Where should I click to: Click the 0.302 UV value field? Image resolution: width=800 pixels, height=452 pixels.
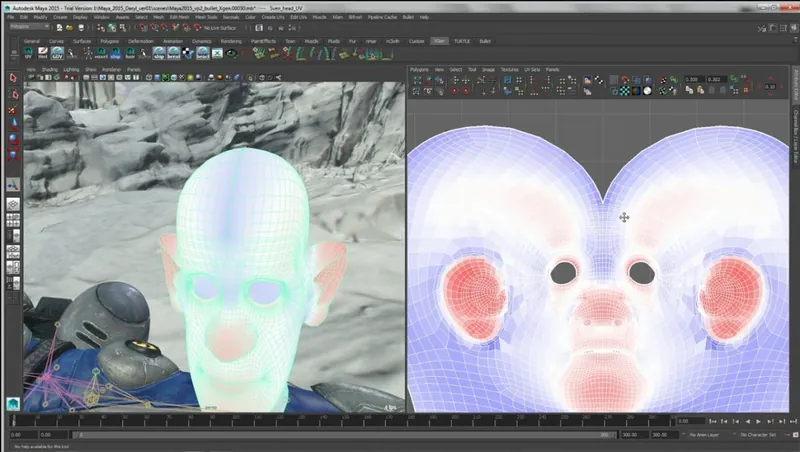[x=715, y=79]
